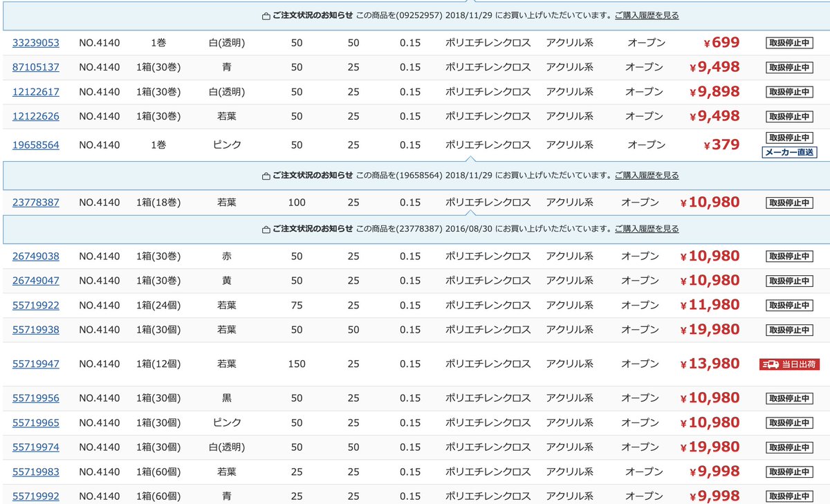This screenshot has width=830, height=504.
Task: Open product number 23778387 in the table row
Action: coord(36,203)
